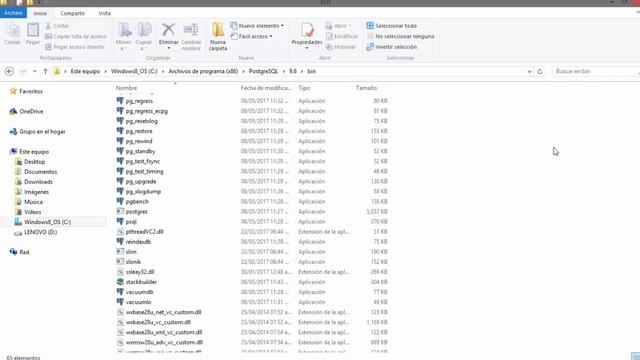Click the Cortar scissors button

click(x=57, y=26)
